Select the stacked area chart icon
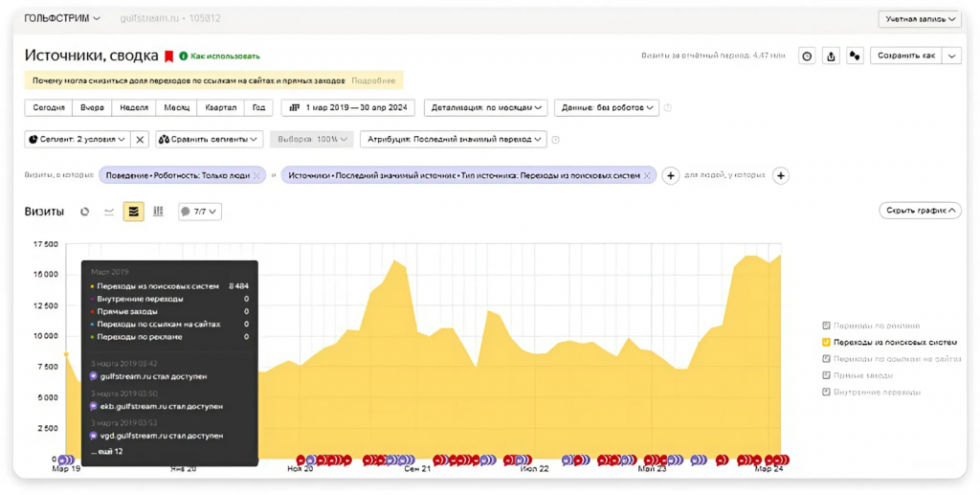The image size is (980, 495). coord(134,212)
